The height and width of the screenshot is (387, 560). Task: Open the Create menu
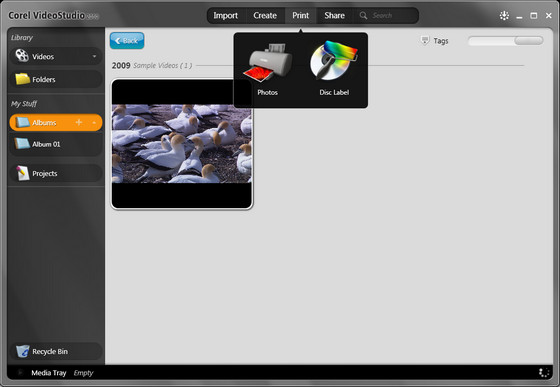265,16
